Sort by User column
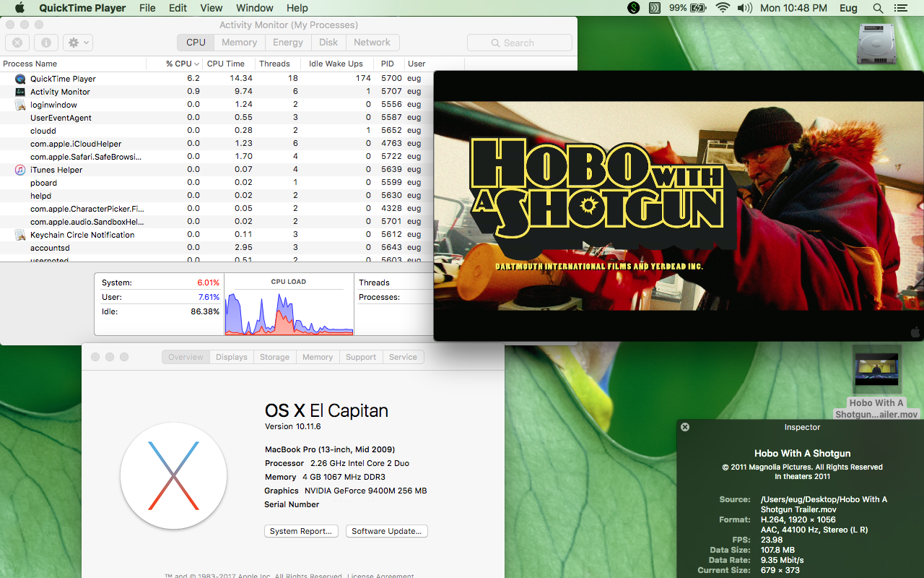 (433, 64)
